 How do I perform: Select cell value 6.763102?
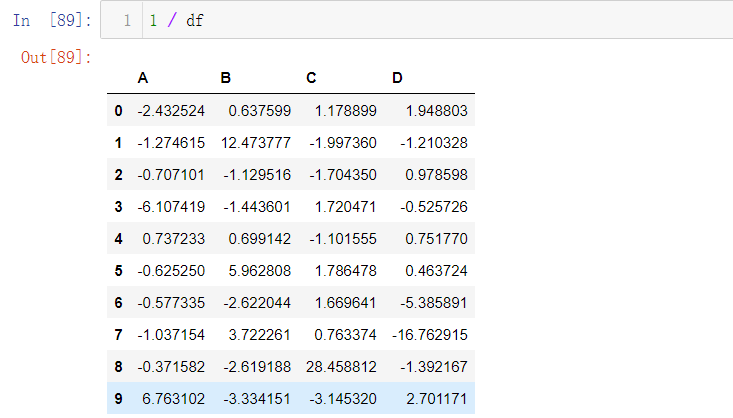173,399
